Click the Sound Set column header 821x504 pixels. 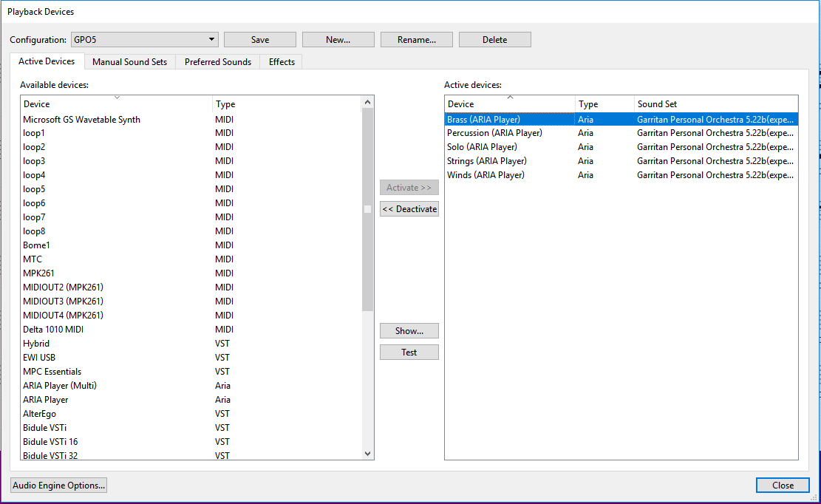[x=715, y=104]
